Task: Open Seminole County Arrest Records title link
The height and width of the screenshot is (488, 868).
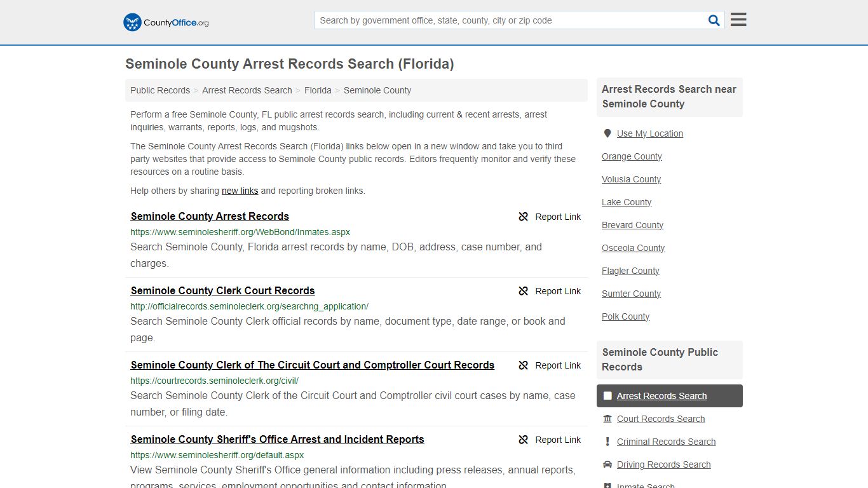Action: 210,216
